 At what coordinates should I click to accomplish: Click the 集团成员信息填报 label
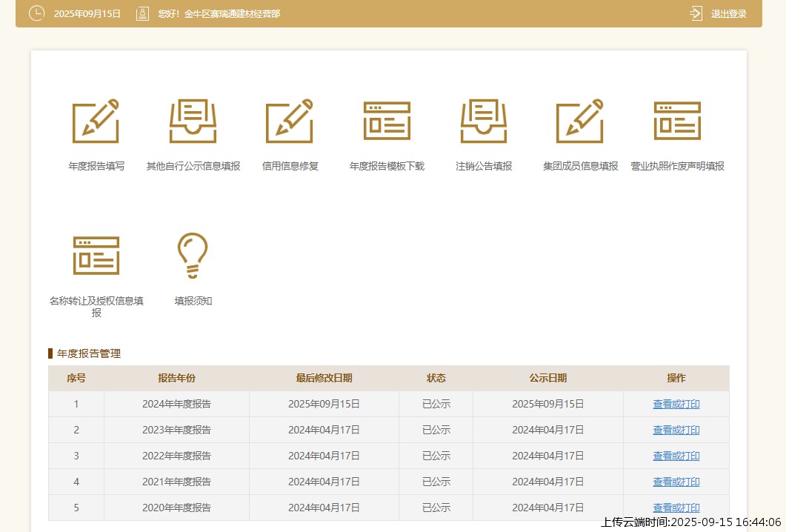[x=581, y=166]
